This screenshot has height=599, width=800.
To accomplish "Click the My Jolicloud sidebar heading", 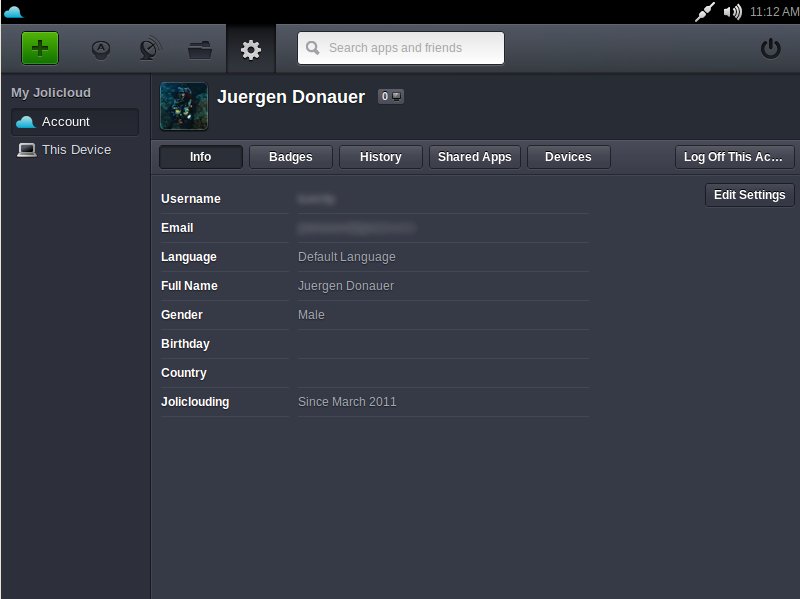I will (51, 93).
